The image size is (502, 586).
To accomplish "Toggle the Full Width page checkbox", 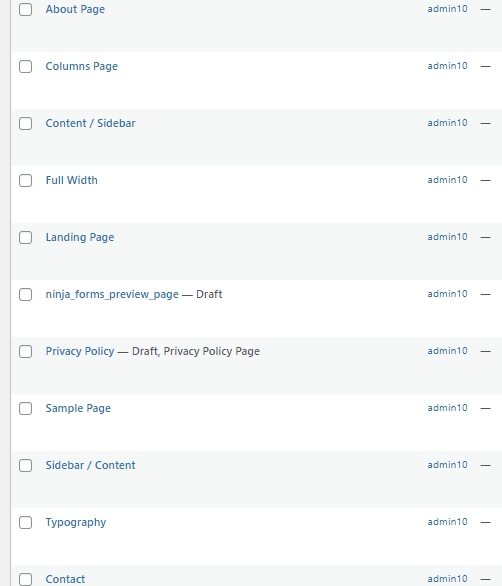I will coord(25,181).
